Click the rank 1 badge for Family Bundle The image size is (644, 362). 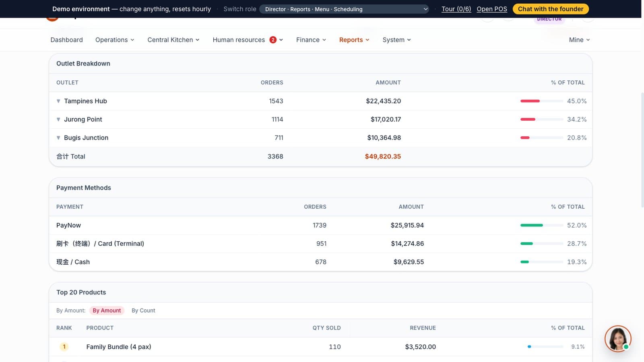[x=64, y=347]
